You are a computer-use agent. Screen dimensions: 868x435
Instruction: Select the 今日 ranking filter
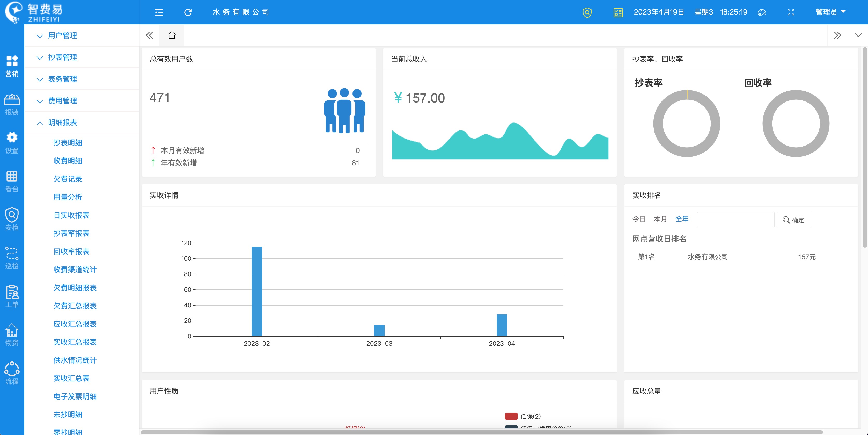coord(638,219)
